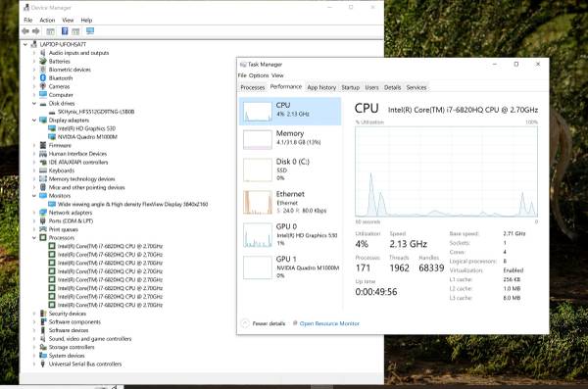The height and width of the screenshot is (389, 588).
Task: Click the Back arrow in Device Manager toolbar
Action: (x=25, y=31)
